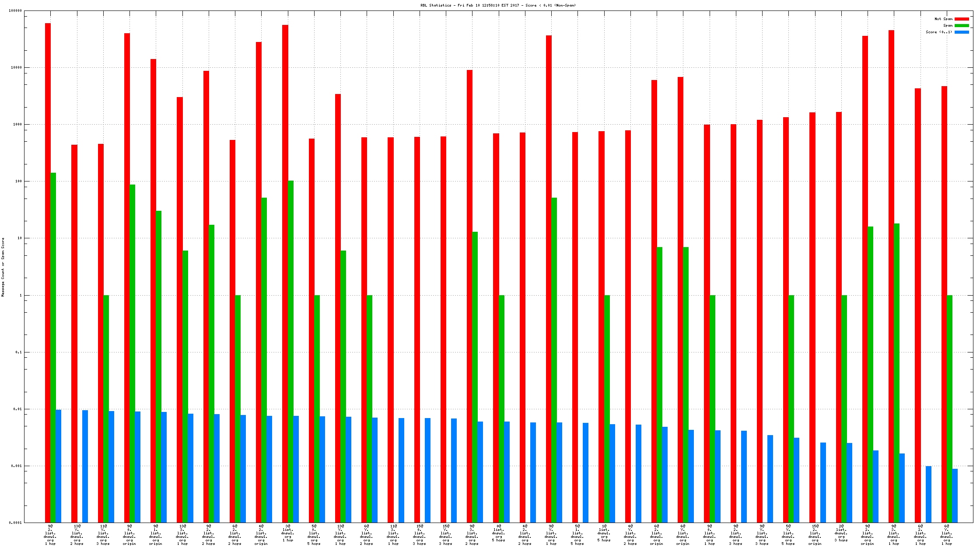Click the 10000 y-axis tick label
The width and height of the screenshot is (980, 551).
[x=15, y=68]
